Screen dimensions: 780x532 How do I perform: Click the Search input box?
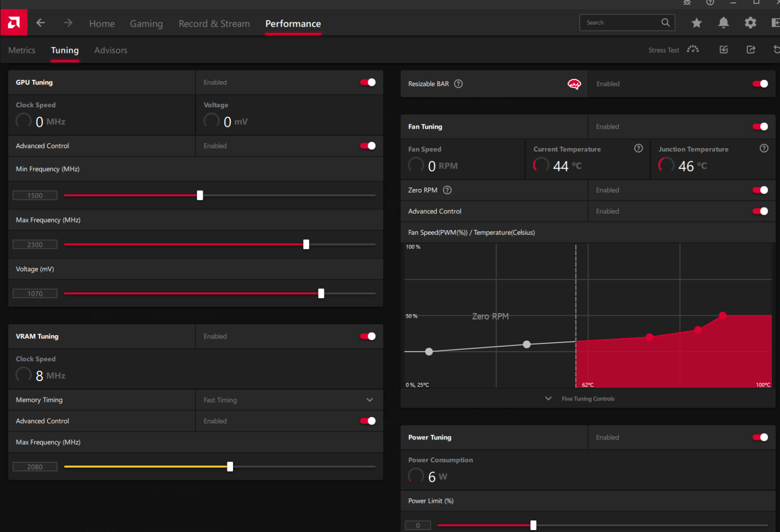[x=627, y=22]
